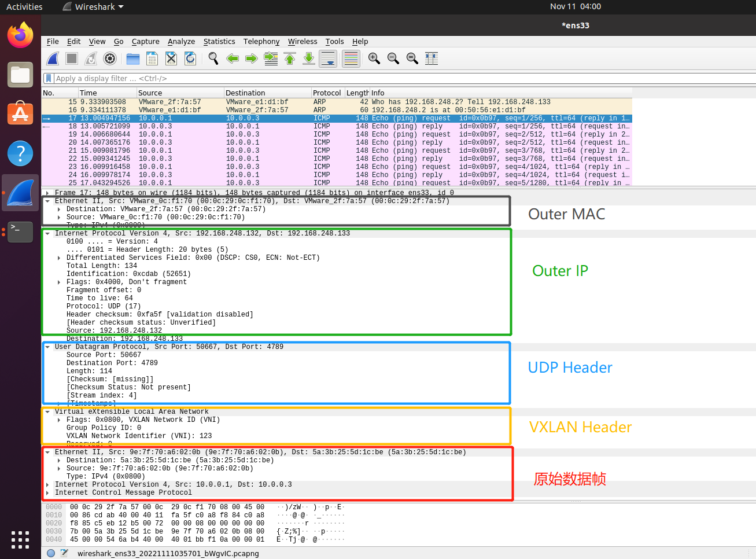756x559 pixels.
Task: Open the Wireless menu
Action: pos(303,42)
